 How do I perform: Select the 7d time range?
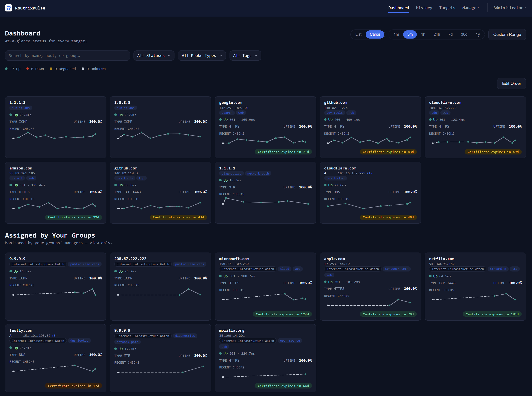pyautogui.click(x=450, y=34)
